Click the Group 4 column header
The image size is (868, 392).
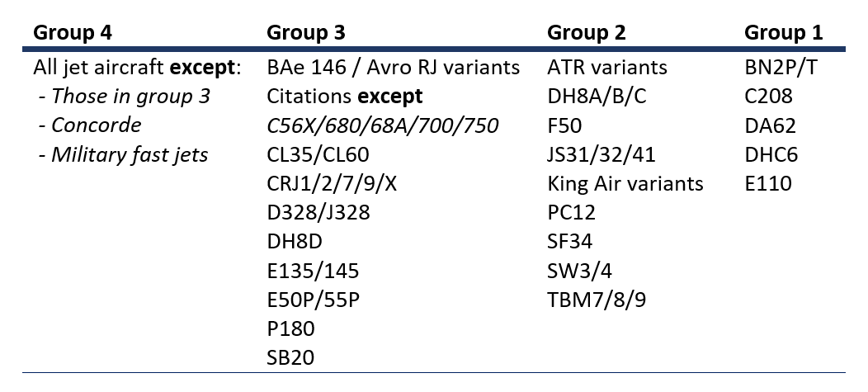pyautogui.click(x=72, y=32)
